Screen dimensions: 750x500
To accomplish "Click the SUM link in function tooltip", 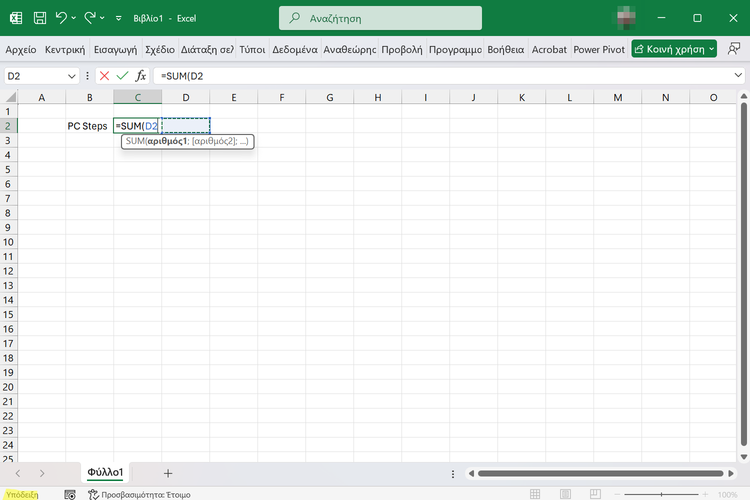I will [135, 142].
